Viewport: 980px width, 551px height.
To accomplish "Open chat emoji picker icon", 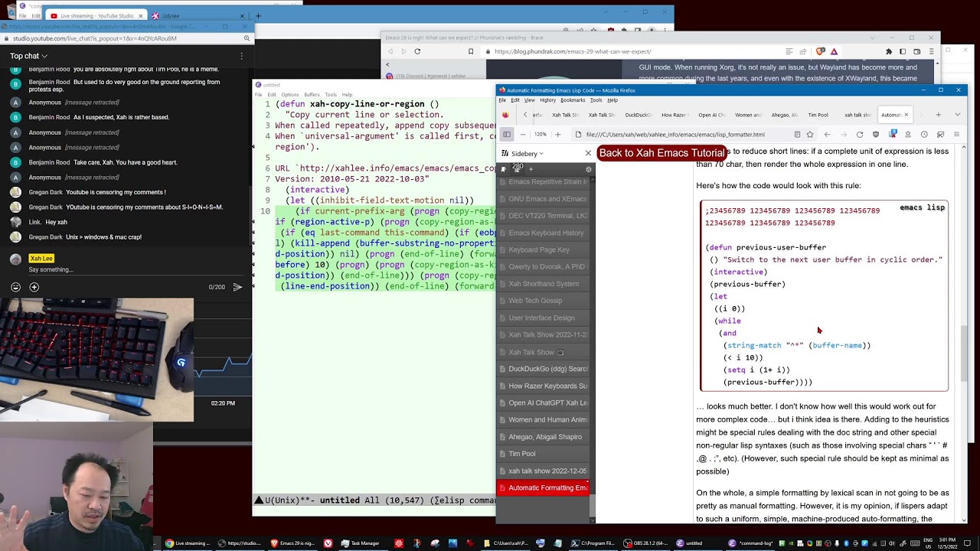I will tap(15, 287).
